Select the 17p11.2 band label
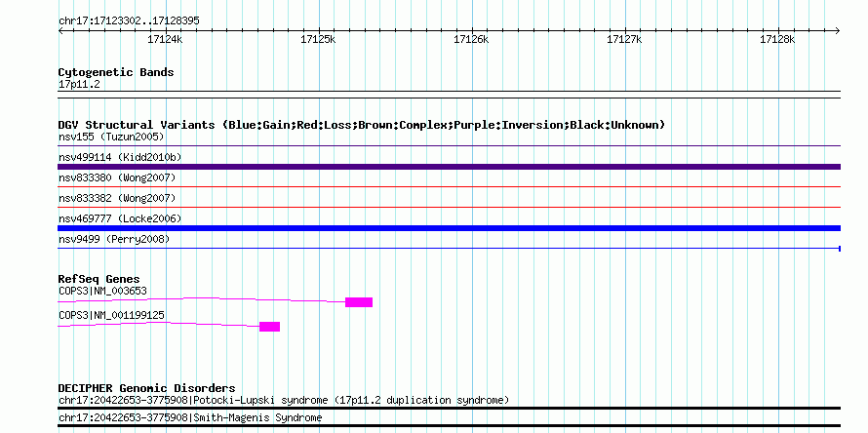Viewport: 868px width, 433px height. tap(79, 85)
